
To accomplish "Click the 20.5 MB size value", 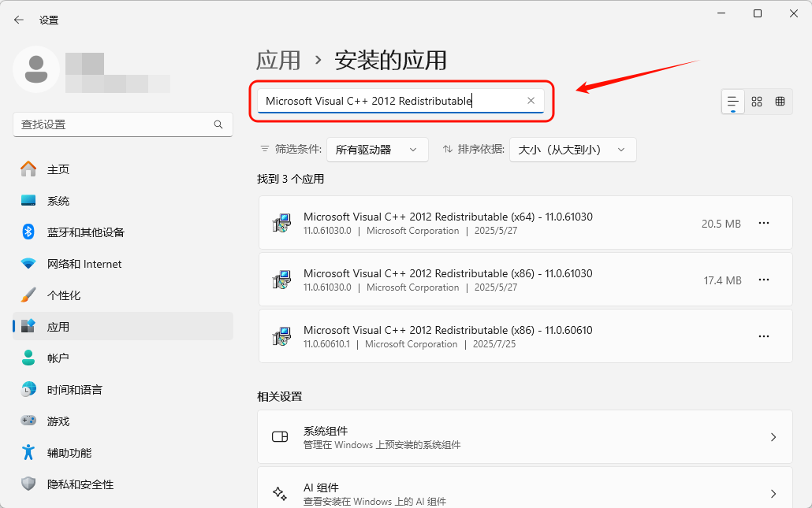I will point(721,224).
